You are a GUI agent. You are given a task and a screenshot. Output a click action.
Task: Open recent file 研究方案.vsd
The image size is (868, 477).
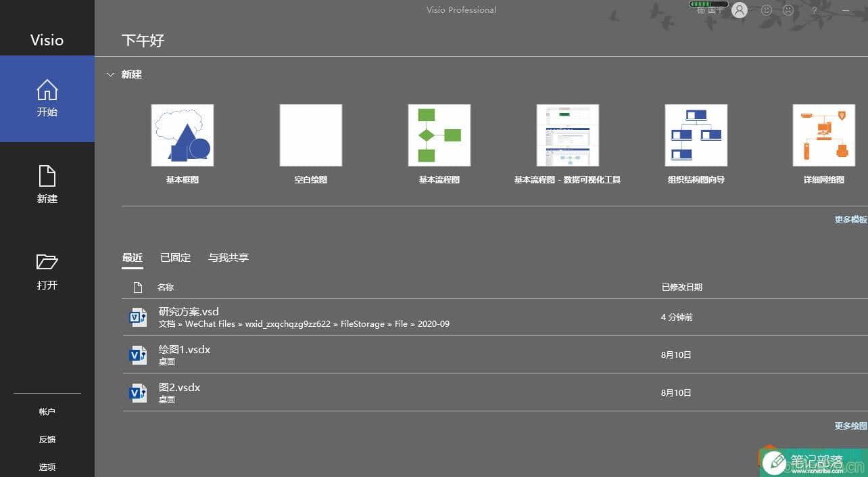(x=495, y=317)
